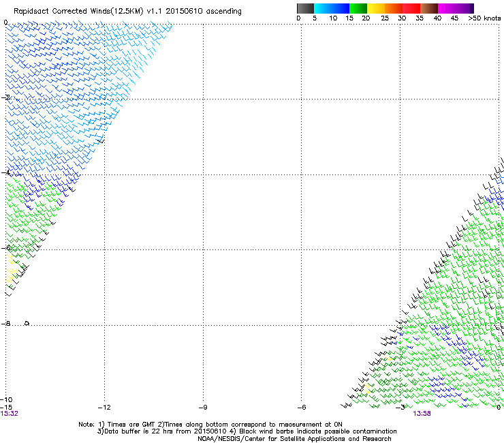This screenshot has height=443, width=504.
Task: Click the note line about 22 hr data buffer
Action: (247, 431)
